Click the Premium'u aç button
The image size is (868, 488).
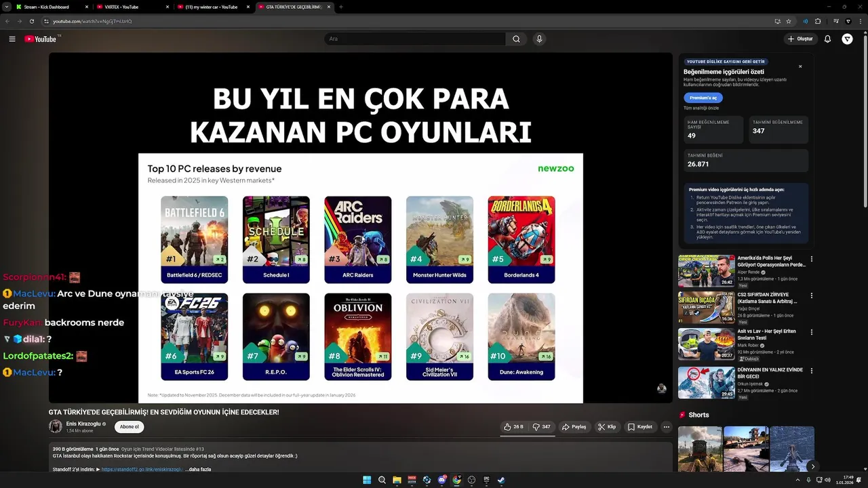pyautogui.click(x=703, y=98)
